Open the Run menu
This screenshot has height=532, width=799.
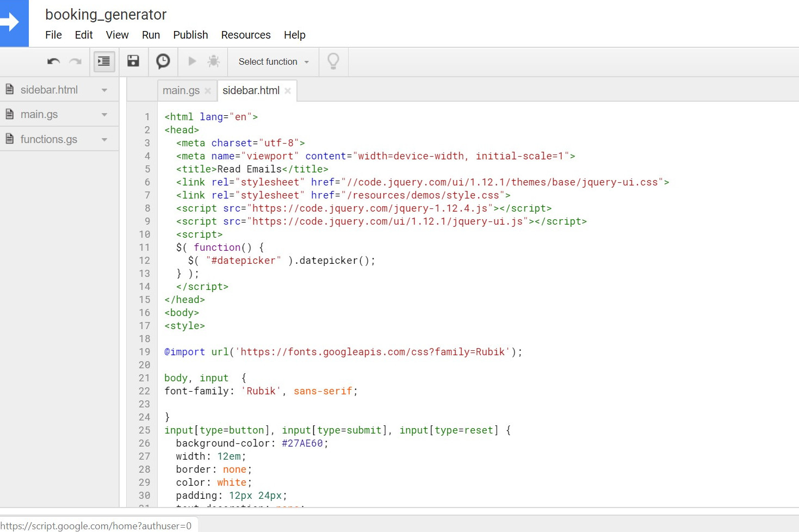[x=151, y=35]
